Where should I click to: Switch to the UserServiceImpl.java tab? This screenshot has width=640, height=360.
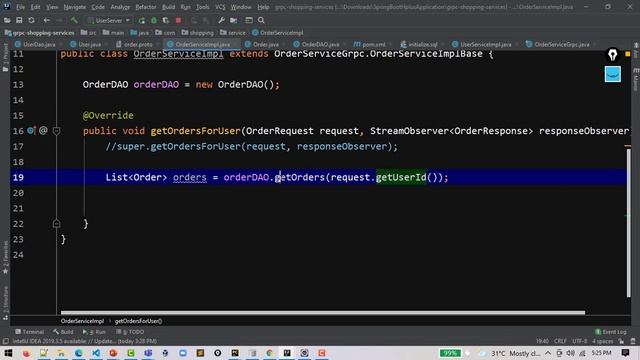click(x=485, y=44)
